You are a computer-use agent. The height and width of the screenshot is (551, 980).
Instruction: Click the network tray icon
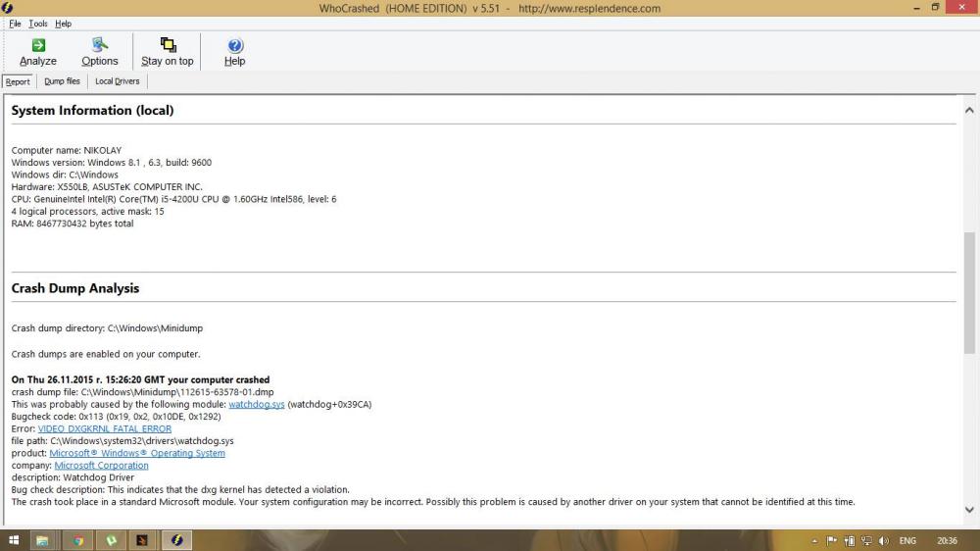(866, 541)
